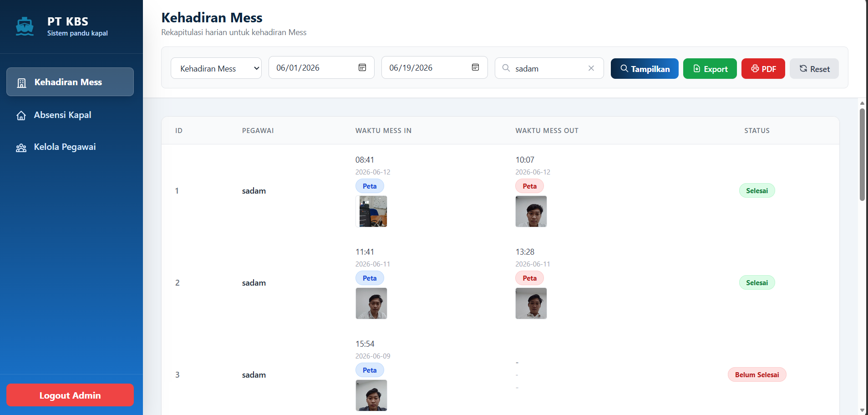868x415 pixels.
Task: Open blue Peta link for 15:54 mess in
Action: coord(370,370)
